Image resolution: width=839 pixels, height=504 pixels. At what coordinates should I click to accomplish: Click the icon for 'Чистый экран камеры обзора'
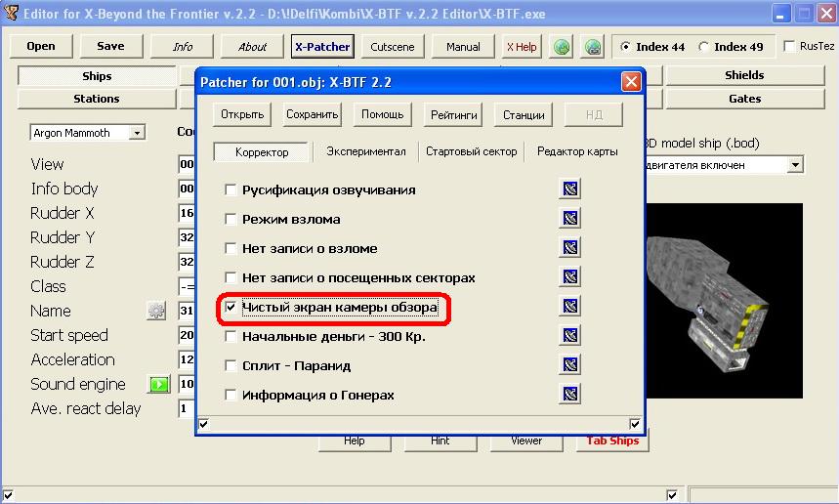click(571, 307)
